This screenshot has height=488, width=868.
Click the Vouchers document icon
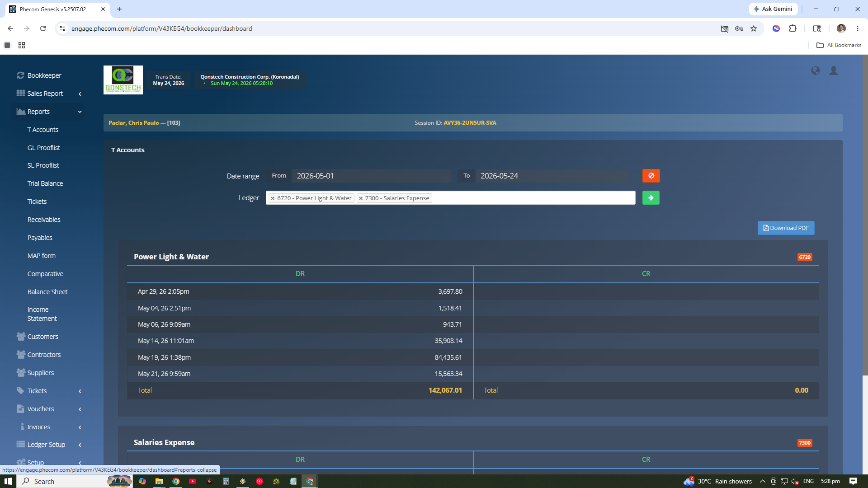(20, 408)
